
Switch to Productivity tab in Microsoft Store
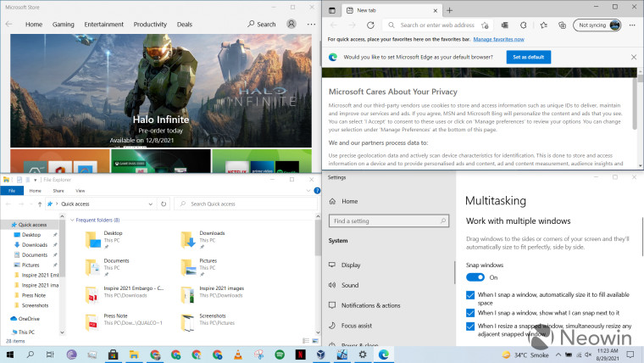tap(150, 25)
